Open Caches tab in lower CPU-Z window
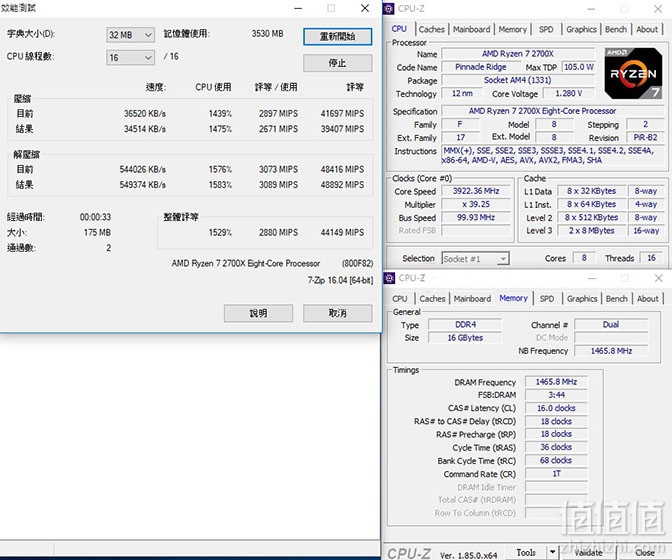672x560 pixels. pos(432,299)
